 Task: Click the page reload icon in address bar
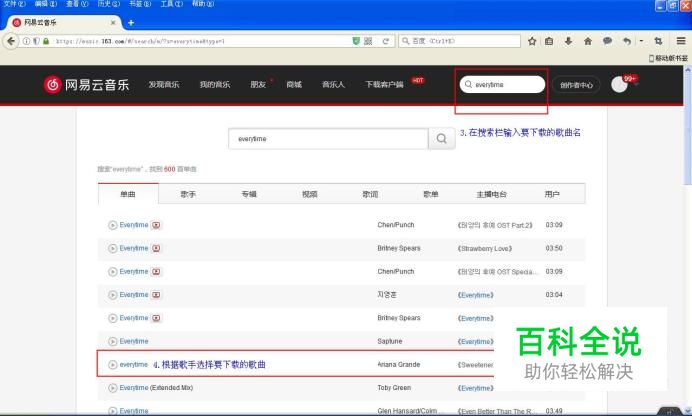pyautogui.click(x=386, y=41)
